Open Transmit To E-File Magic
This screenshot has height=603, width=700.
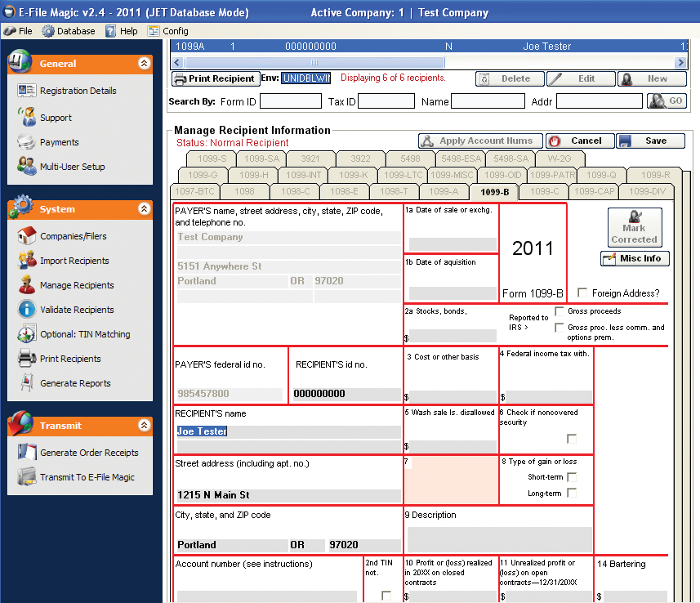tap(87, 477)
